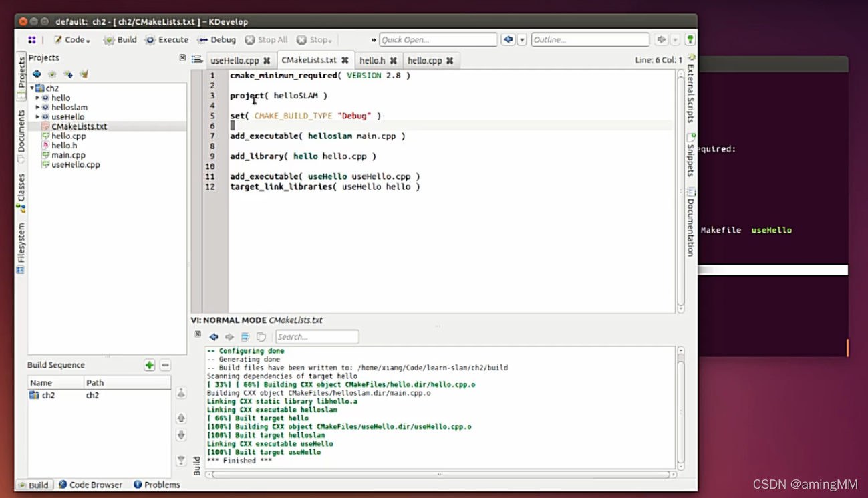The image size is (868, 498).
Task: Open the Code Browser bottom tab
Action: (90, 485)
